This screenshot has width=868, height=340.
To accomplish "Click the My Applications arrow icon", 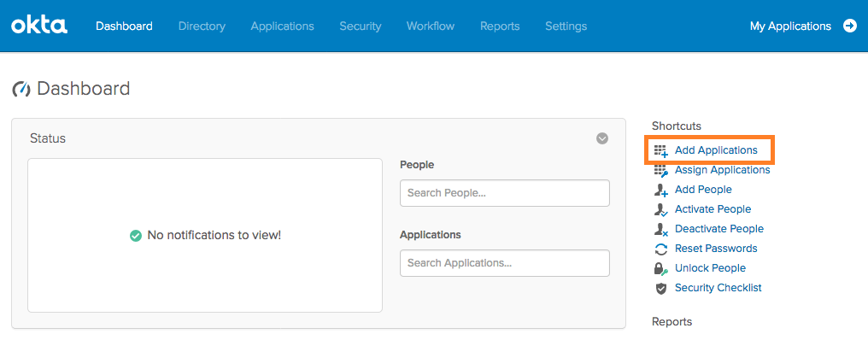I will tap(850, 26).
